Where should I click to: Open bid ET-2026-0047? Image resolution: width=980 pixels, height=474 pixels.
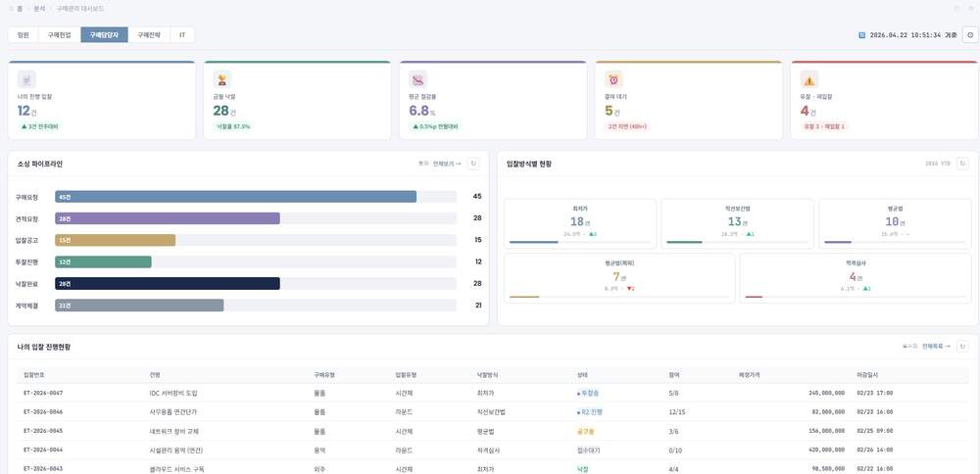(x=43, y=394)
